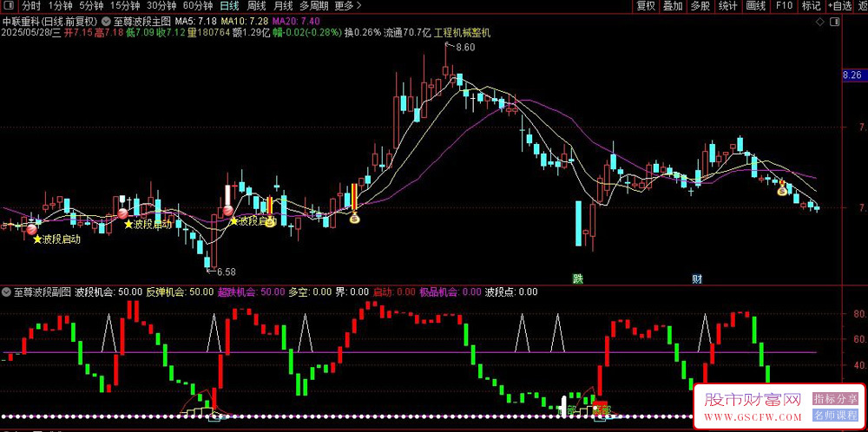Screen dimensions: 868x432
Task: Click the 流通70.7亿 float value
Action: [x=407, y=33]
